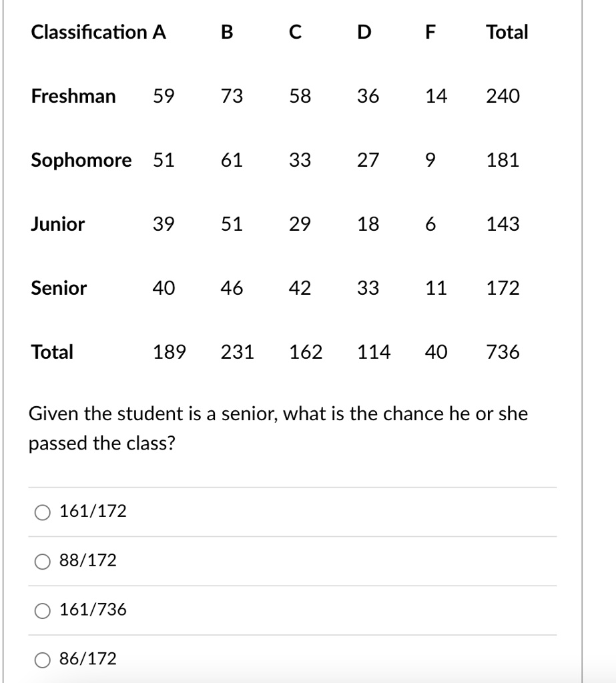Click the Senior row label
This screenshot has height=683, width=616.
click(x=59, y=288)
